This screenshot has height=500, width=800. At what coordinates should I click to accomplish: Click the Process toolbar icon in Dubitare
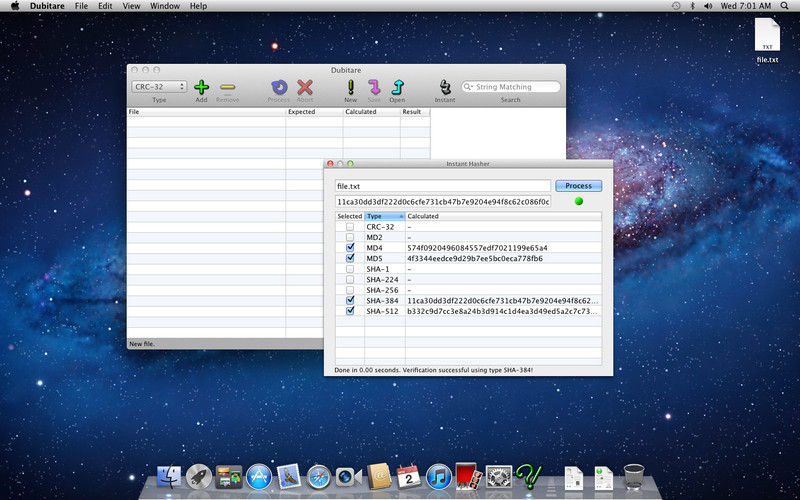[x=279, y=87]
